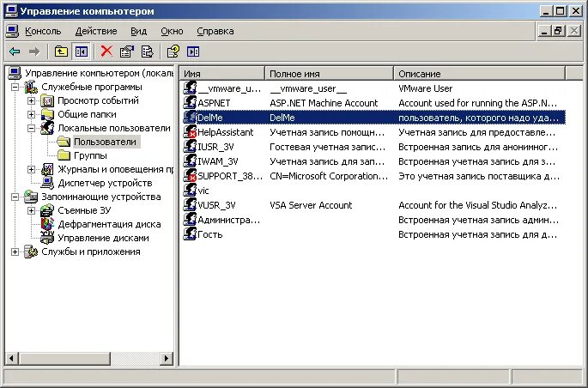The width and height of the screenshot is (588, 388).
Task: Click the tree pane horizontal scrollbar thumb
Action: [x=64, y=358]
